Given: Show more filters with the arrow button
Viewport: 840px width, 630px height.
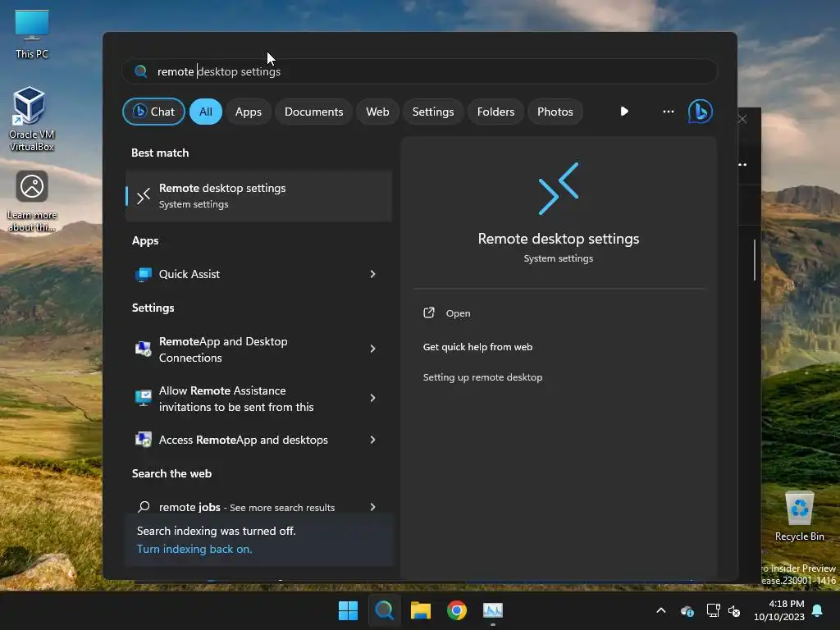Looking at the screenshot, I should point(624,112).
